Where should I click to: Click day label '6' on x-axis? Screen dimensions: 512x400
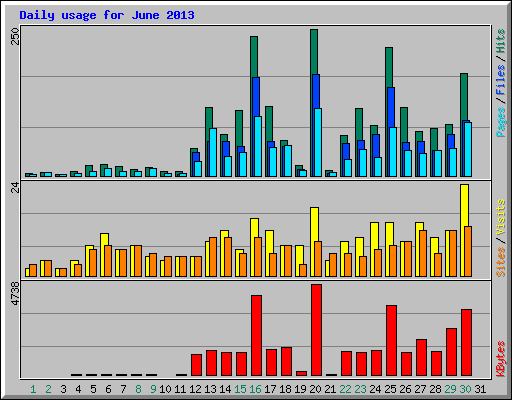(108, 389)
